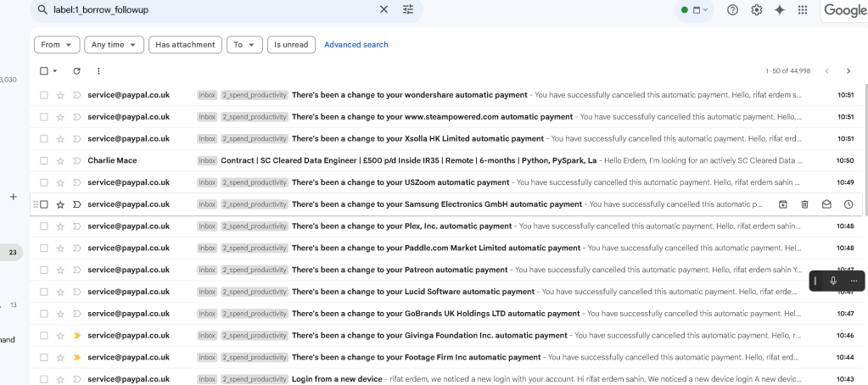Click the search magnifier icon
This screenshot has height=385, width=868.
pyautogui.click(x=42, y=9)
